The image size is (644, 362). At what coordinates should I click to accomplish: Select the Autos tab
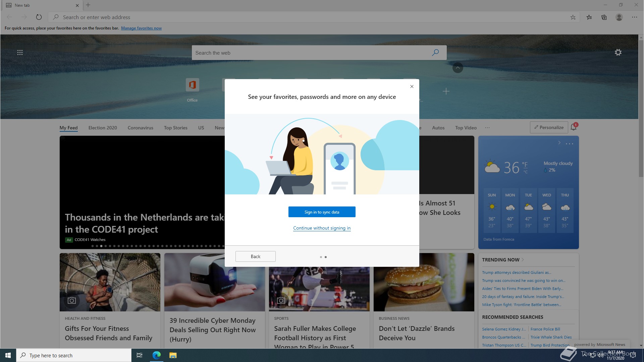pos(438,128)
